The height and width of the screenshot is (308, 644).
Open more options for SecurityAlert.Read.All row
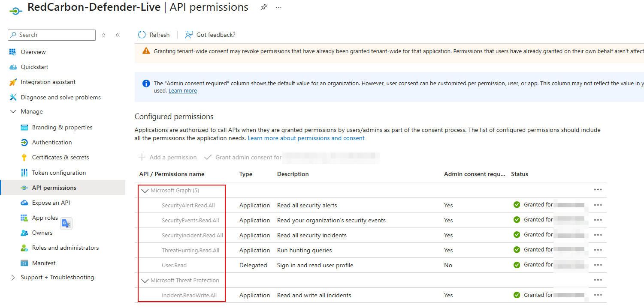tap(598, 205)
